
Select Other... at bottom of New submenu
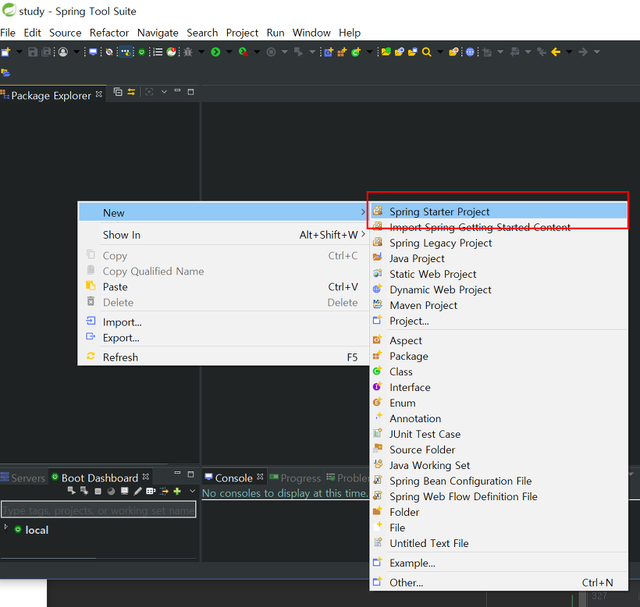coord(406,582)
